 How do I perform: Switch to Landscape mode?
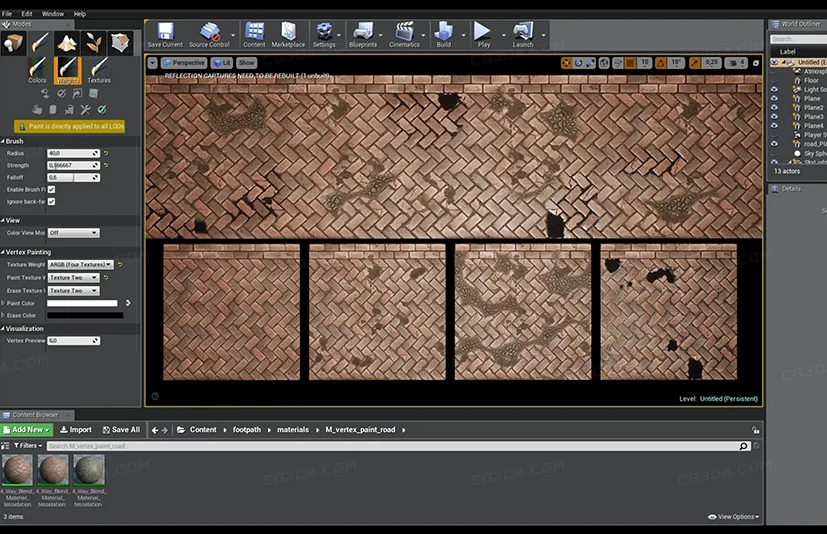67,43
